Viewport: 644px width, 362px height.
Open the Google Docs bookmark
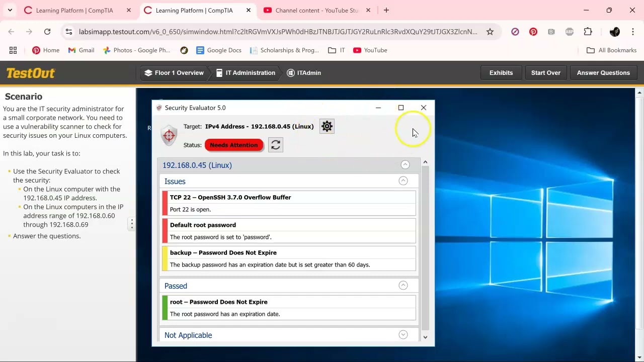219,50
